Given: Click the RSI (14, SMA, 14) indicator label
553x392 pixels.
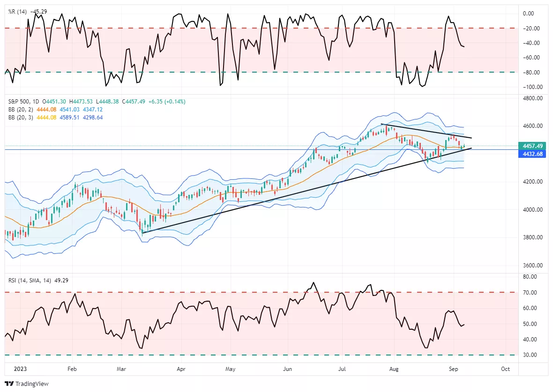Looking at the screenshot, I should [30, 281].
